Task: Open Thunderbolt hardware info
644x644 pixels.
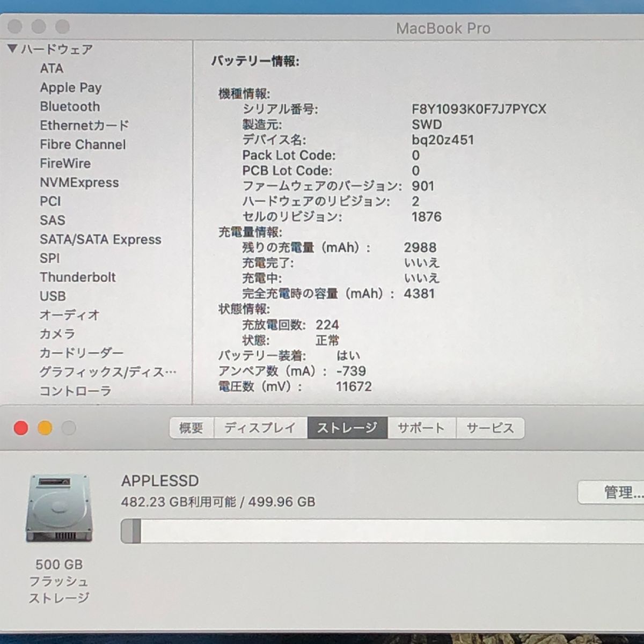Action: click(x=77, y=277)
